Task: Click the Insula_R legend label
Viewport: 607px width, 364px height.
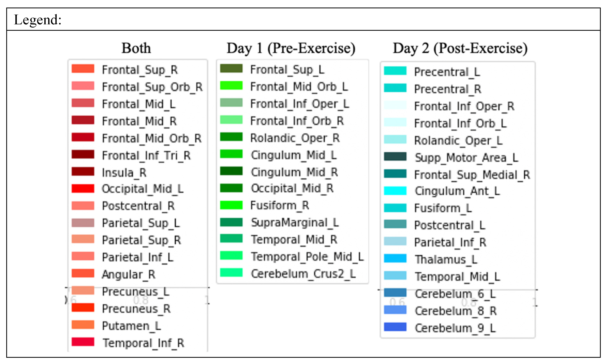Action: (124, 173)
